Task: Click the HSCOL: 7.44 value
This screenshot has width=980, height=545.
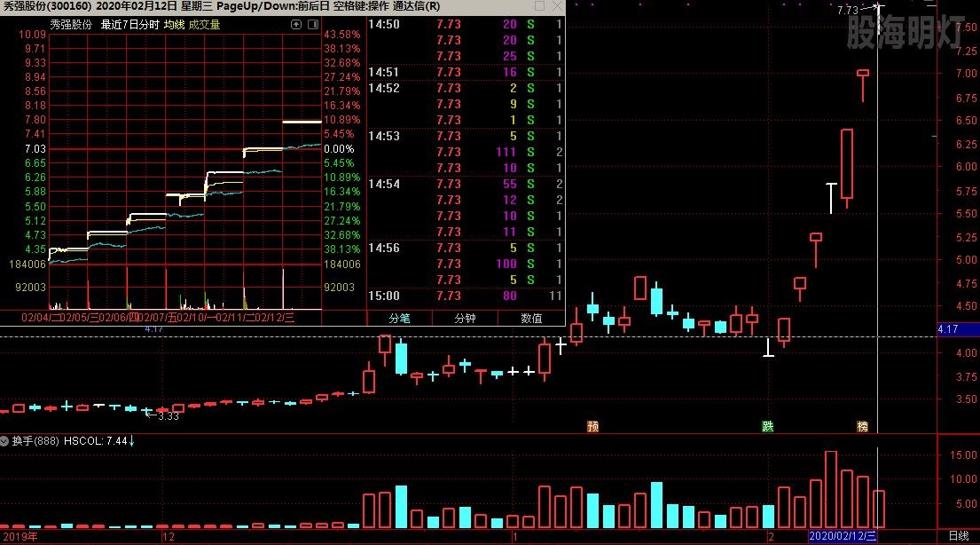Action: [x=96, y=441]
